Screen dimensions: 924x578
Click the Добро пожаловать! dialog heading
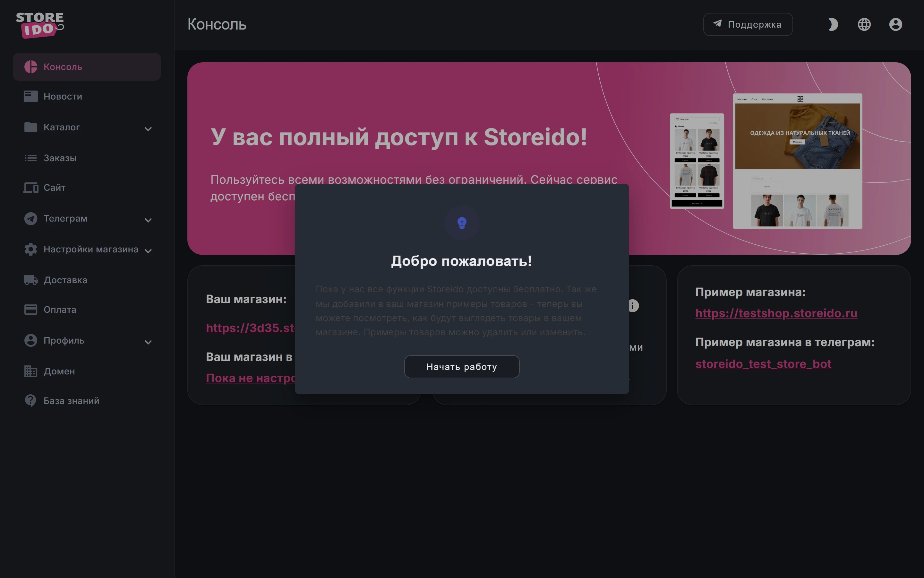click(462, 261)
